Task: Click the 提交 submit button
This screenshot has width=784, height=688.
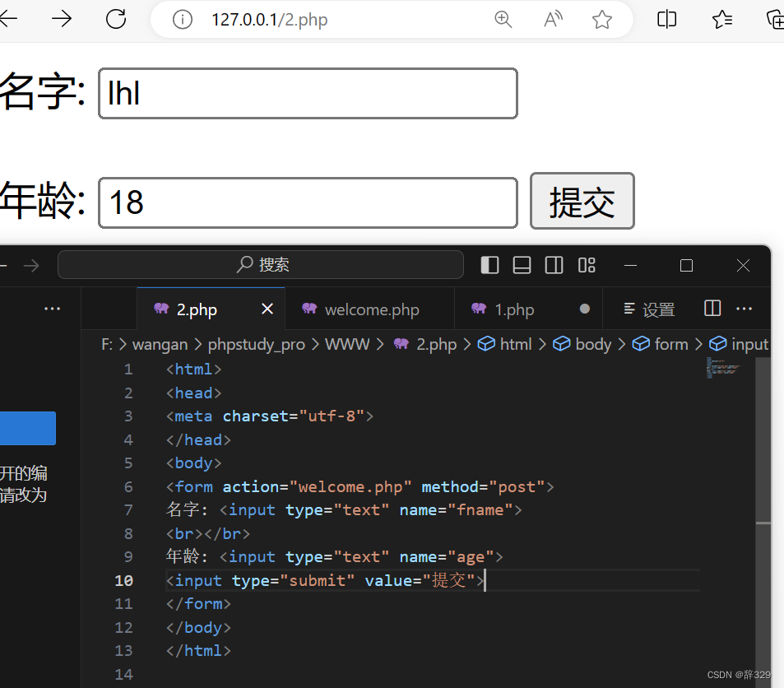Action: point(582,200)
